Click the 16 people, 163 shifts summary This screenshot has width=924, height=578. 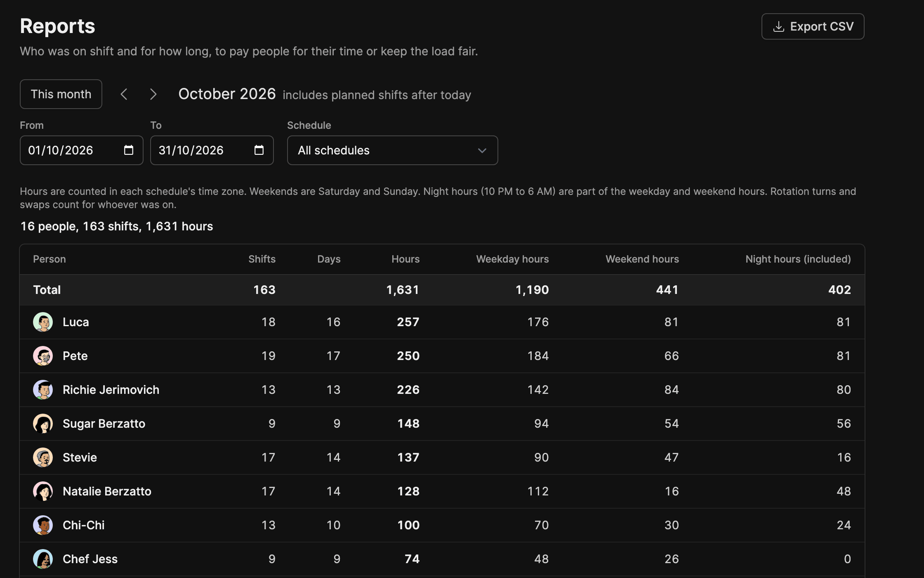point(117,226)
